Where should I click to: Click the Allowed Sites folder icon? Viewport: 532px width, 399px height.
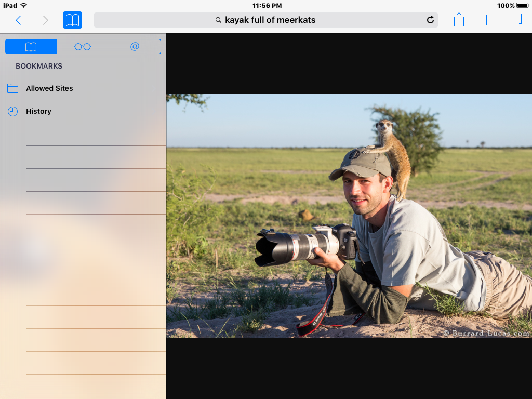click(12, 88)
